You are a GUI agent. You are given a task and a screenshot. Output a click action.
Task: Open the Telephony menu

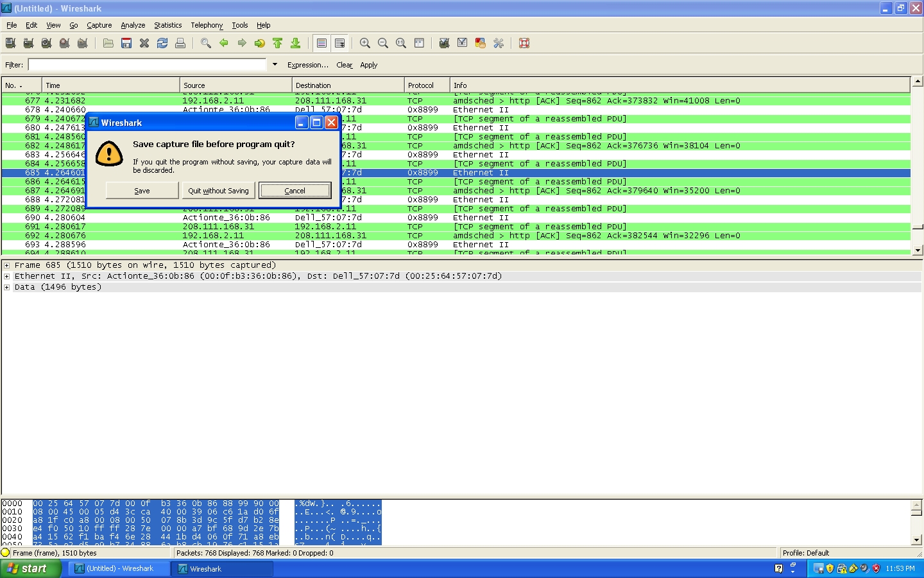pyautogui.click(x=207, y=25)
